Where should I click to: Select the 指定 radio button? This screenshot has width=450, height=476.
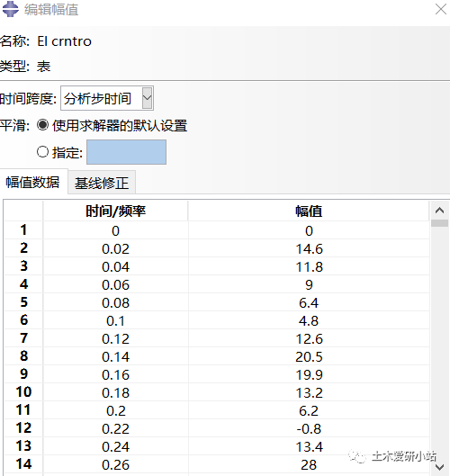(x=42, y=152)
